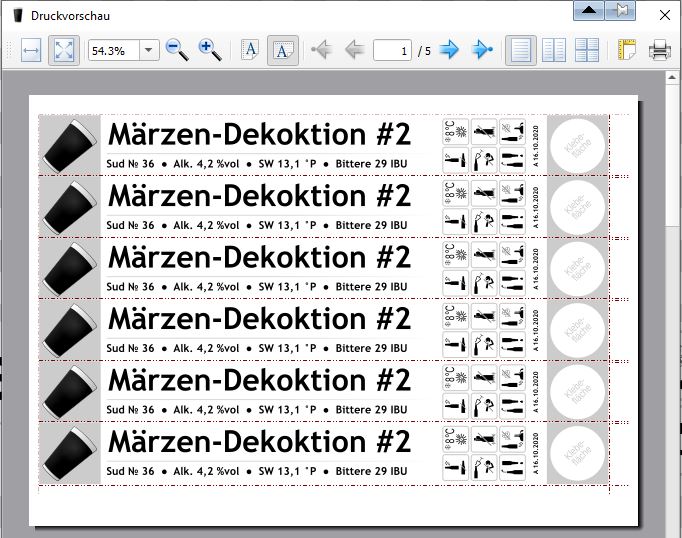
Task: Toggle the Fit Page view button
Action: (64, 50)
